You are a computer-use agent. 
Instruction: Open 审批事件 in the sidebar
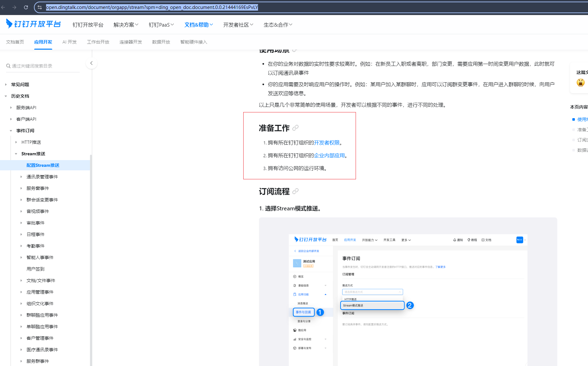pos(36,223)
